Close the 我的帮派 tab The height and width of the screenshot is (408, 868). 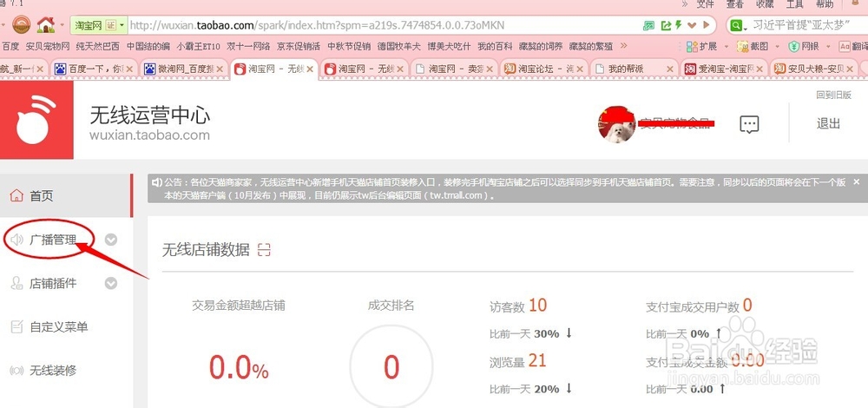(x=670, y=69)
